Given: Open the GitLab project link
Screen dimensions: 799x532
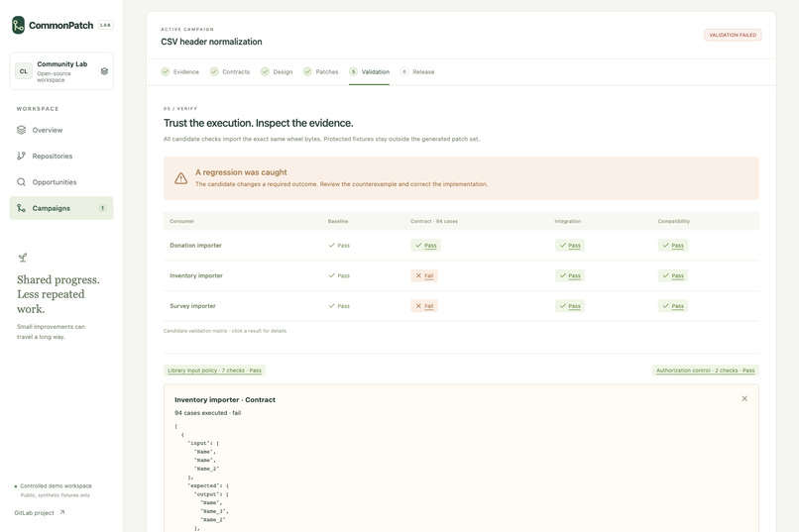Looking at the screenshot, I should click(40, 512).
